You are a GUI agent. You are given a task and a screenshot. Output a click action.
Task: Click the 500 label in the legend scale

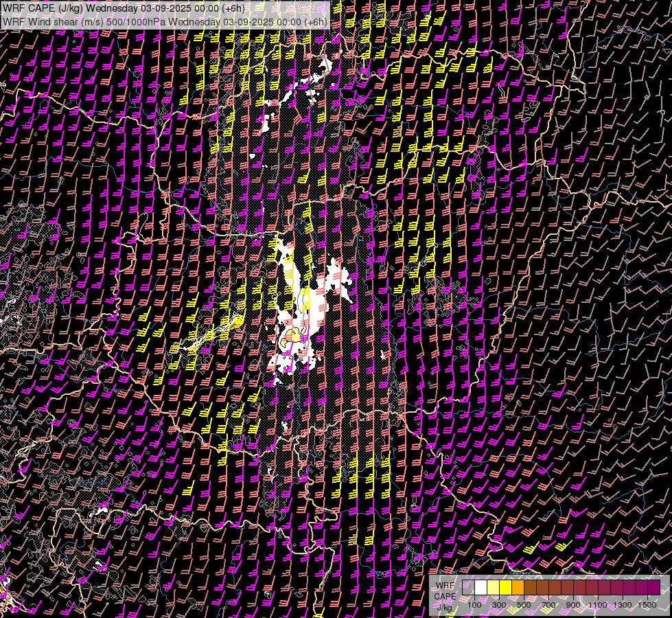point(524,605)
